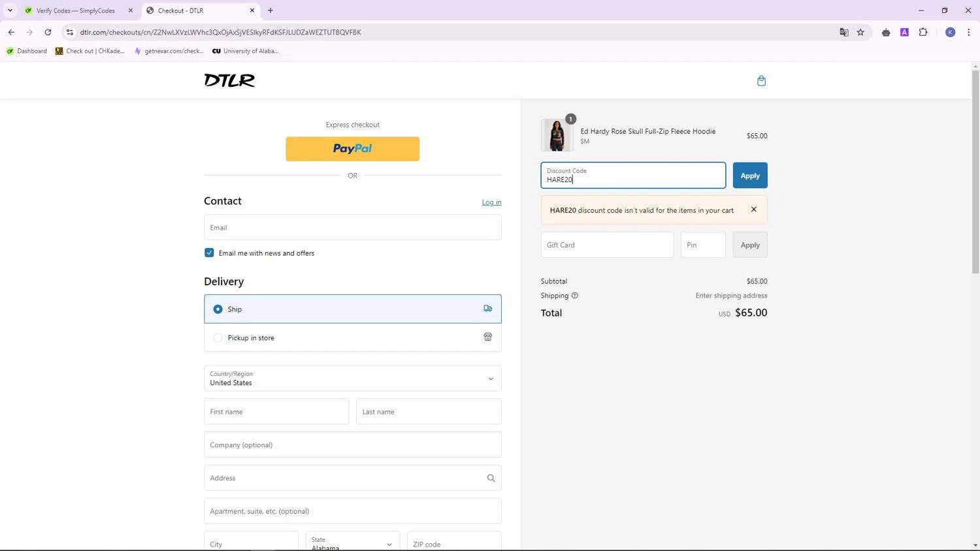The image size is (980, 551).
Task: Dismiss the HARE20 invalid code message
Action: [753, 210]
